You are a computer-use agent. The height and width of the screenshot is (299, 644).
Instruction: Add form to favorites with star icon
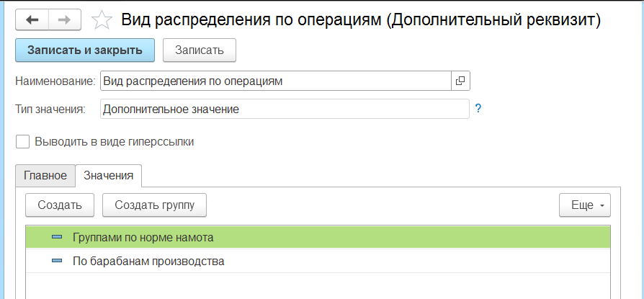(x=102, y=21)
